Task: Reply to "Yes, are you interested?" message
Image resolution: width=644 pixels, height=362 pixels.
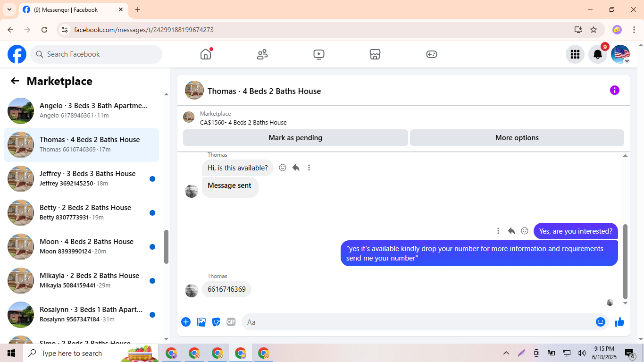Action: point(511,231)
